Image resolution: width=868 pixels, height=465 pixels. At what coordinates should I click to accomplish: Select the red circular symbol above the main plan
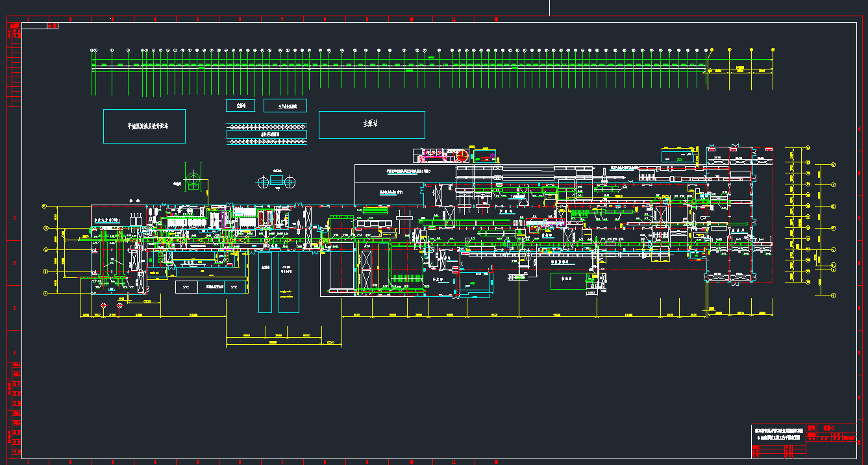coord(462,156)
